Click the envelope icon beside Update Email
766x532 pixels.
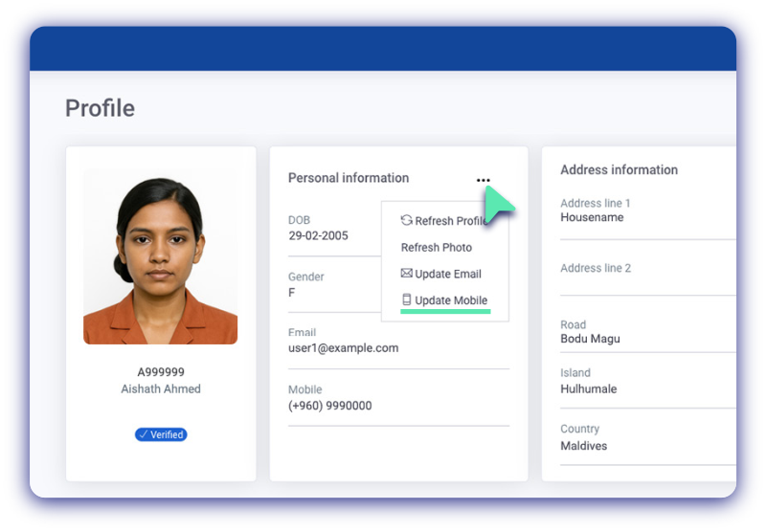tap(406, 274)
